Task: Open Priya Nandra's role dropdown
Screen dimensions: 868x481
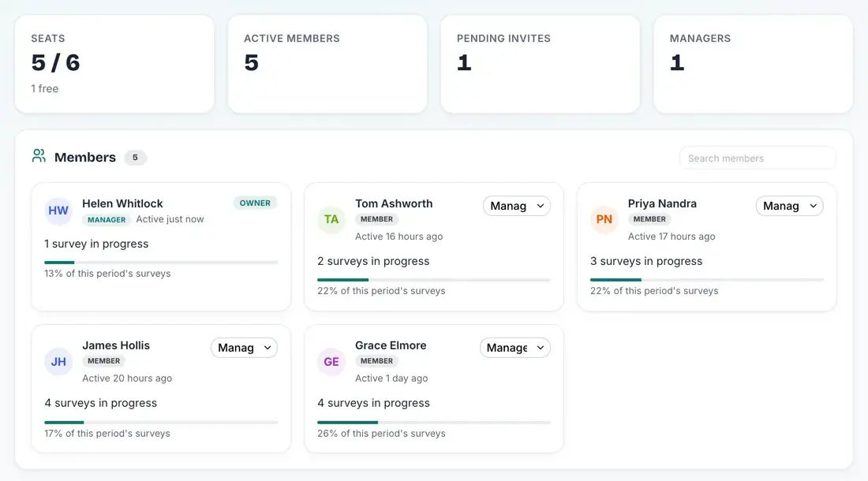Action: 789,207
